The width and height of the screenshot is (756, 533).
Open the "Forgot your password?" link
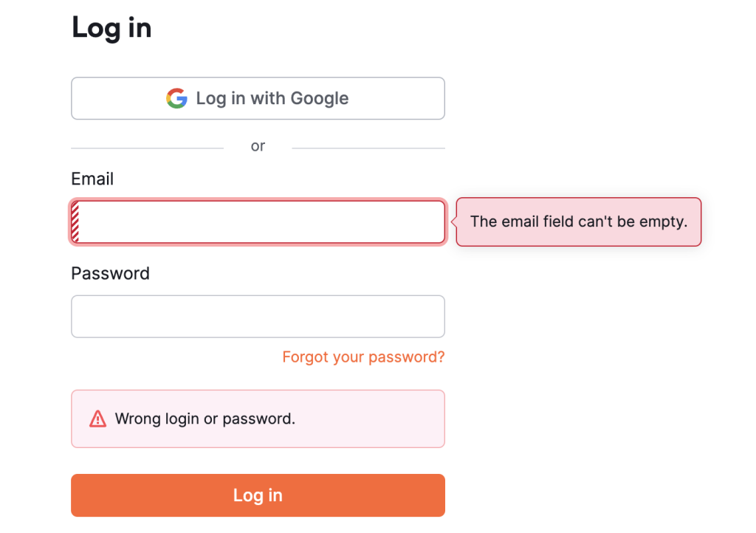(363, 357)
